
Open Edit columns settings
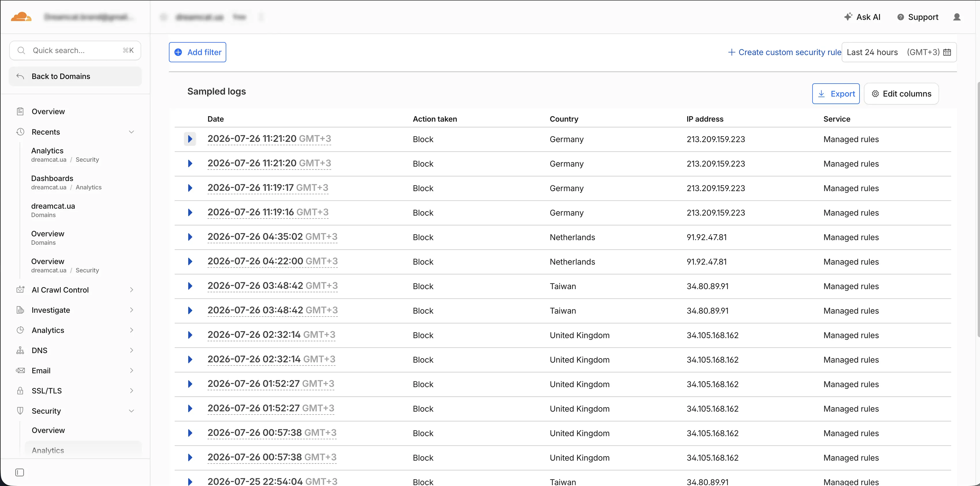click(901, 94)
